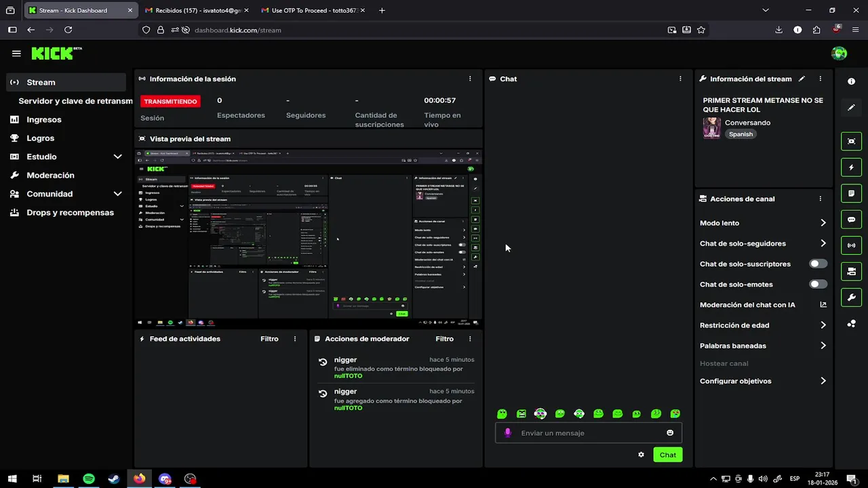Click the note page icon in right sidebar
The image size is (868, 488).
tap(851, 193)
